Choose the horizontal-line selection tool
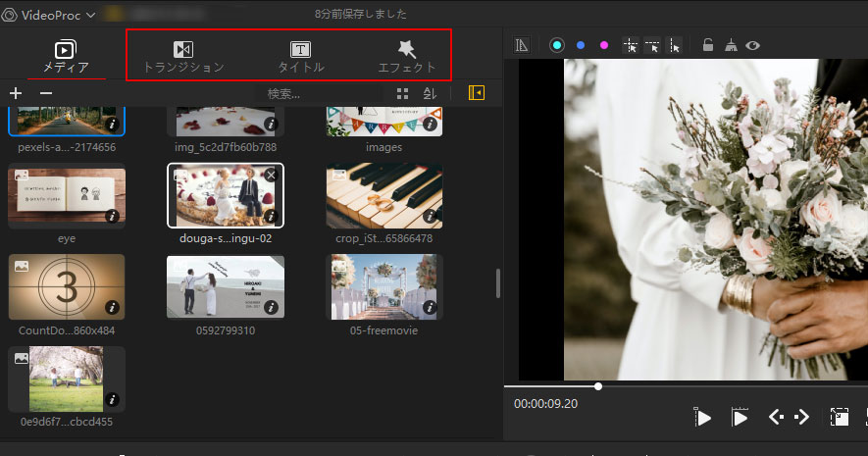 652,45
